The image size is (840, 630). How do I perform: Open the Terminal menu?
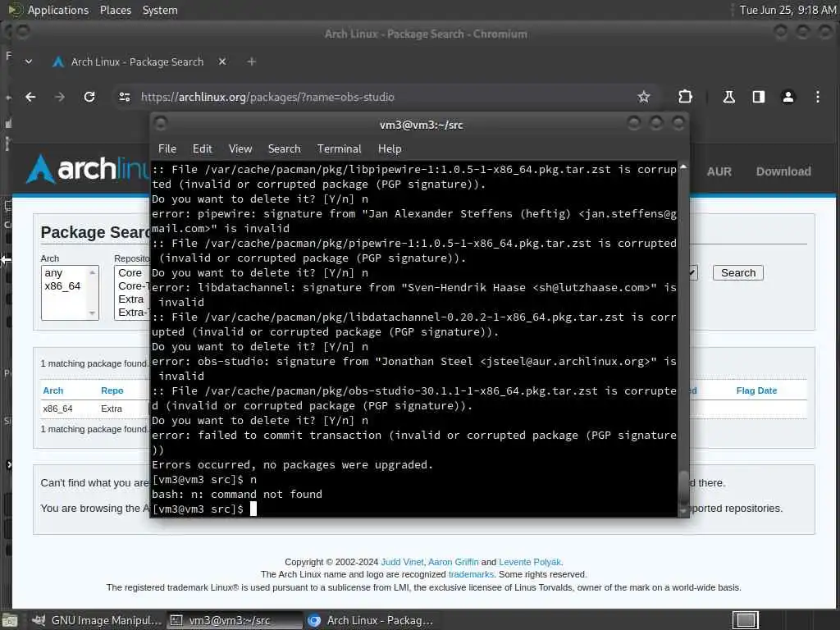[x=339, y=149]
